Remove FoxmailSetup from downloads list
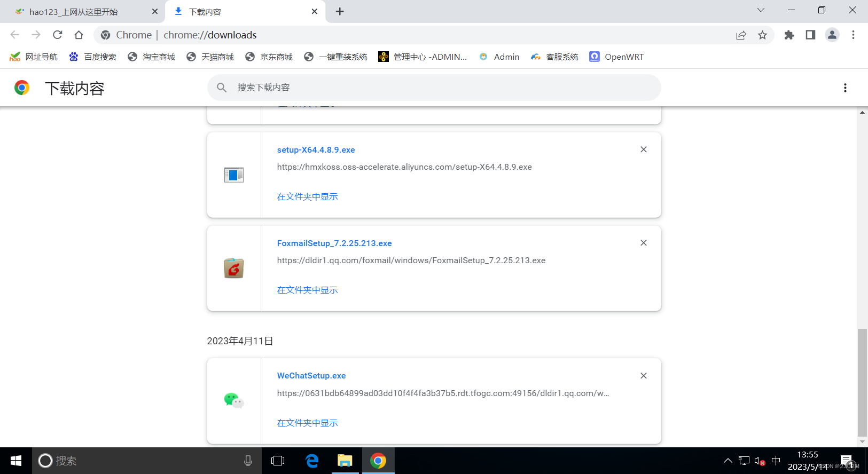 click(x=644, y=243)
